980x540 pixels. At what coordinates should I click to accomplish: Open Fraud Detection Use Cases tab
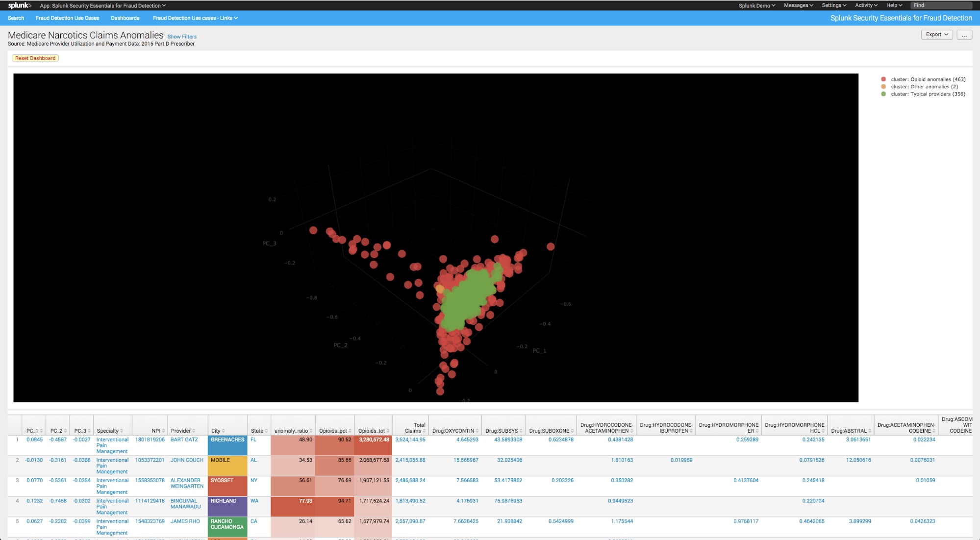pos(67,18)
